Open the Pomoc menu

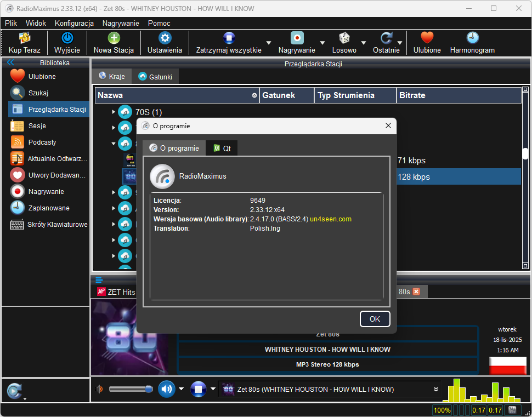click(x=159, y=24)
